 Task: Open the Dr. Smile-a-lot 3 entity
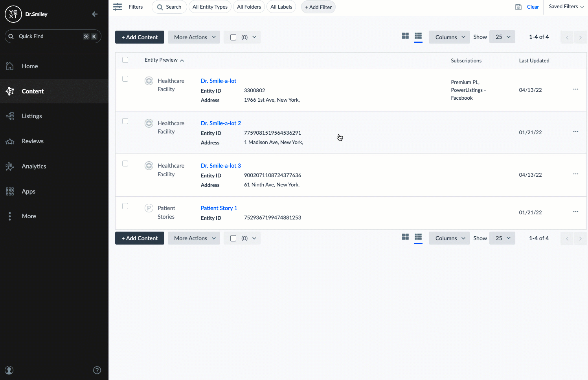click(220, 165)
